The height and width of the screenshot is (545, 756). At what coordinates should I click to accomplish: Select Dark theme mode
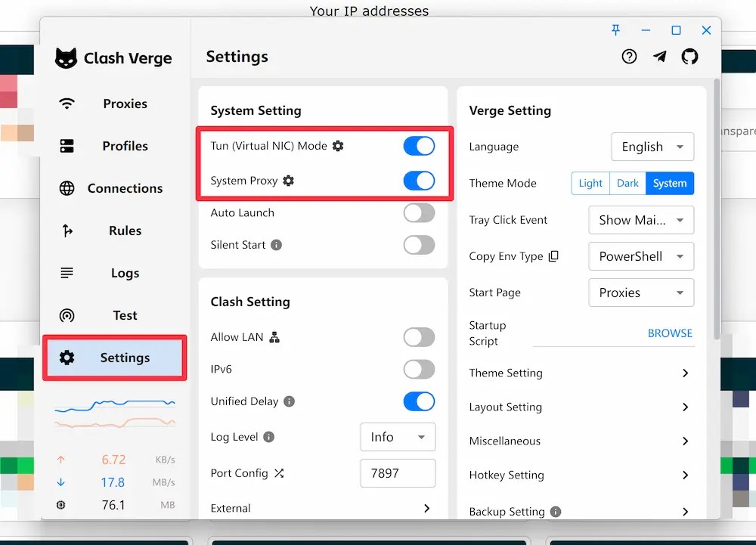(x=627, y=183)
